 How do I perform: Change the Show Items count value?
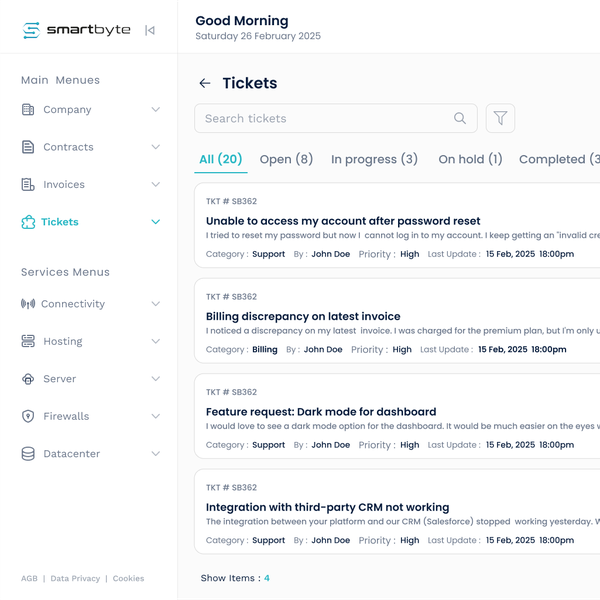(x=267, y=578)
